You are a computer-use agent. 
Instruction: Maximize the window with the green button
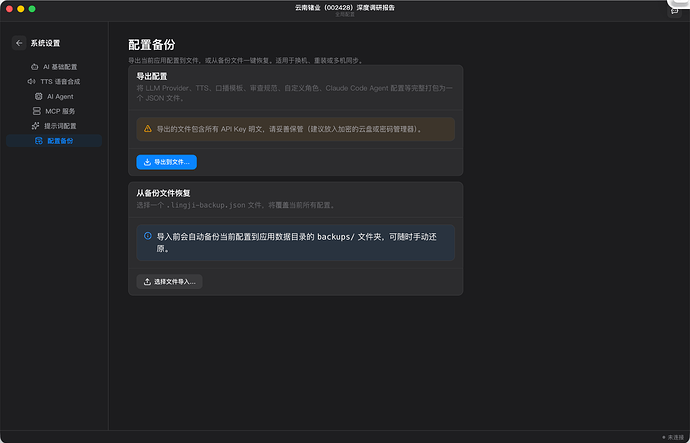click(32, 9)
